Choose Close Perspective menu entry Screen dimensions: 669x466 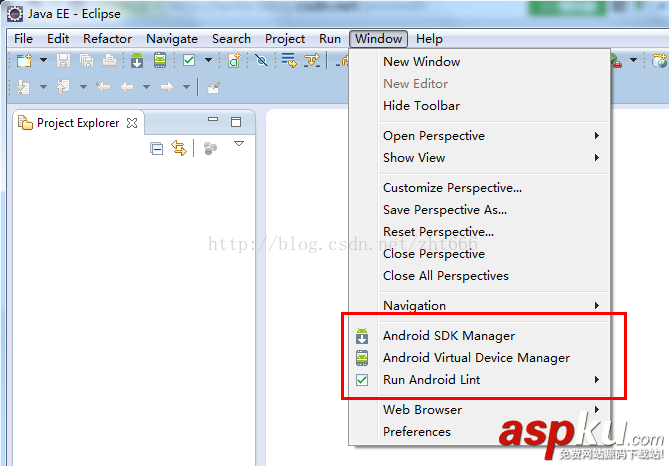point(480,254)
